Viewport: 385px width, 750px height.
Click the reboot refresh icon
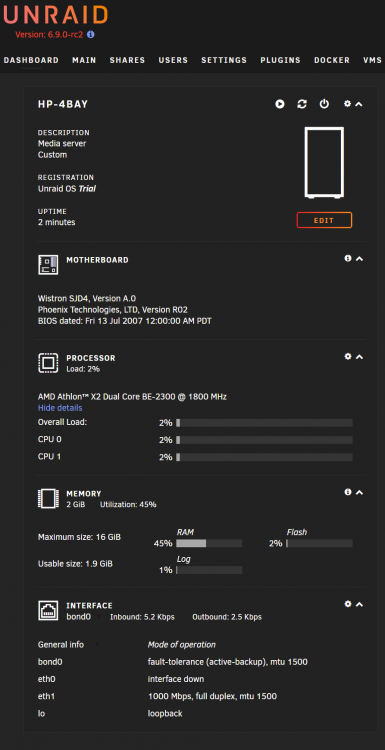[x=302, y=104]
